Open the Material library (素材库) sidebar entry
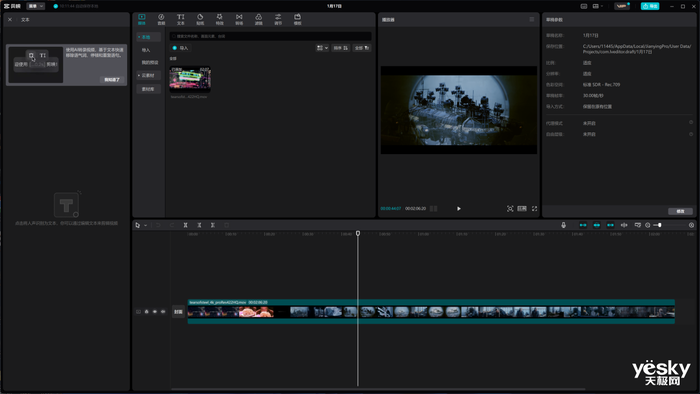Screen dimensions: 700x394 (x=148, y=89)
